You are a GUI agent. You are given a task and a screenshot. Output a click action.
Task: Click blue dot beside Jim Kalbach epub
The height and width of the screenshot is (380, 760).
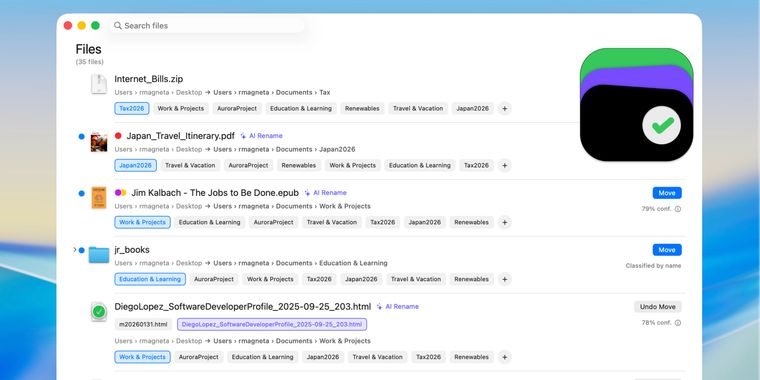(x=81, y=193)
